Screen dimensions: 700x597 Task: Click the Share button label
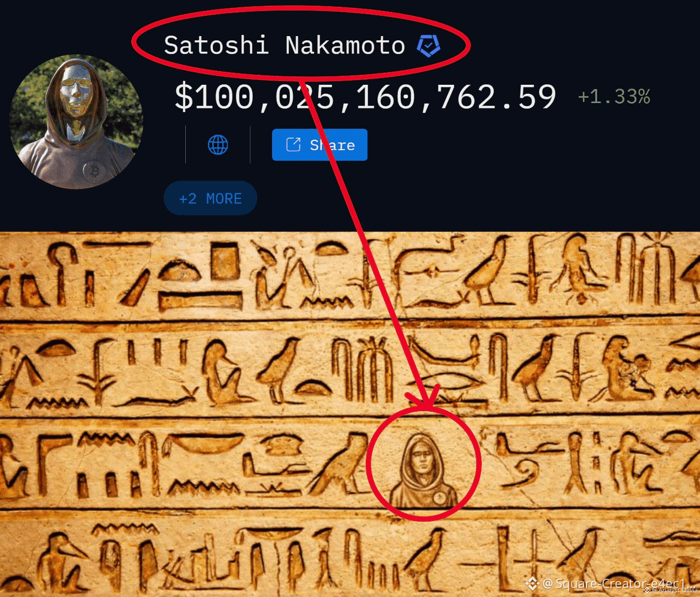point(332,145)
